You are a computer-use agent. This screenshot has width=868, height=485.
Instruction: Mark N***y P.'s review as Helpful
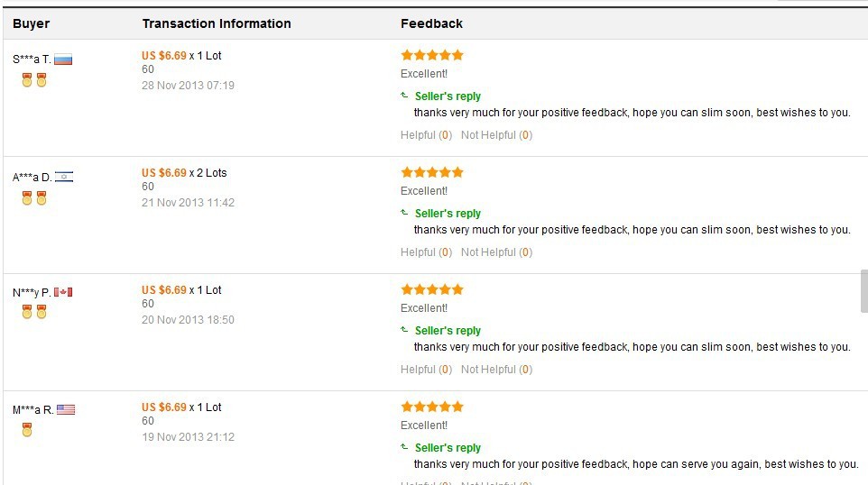(426, 370)
